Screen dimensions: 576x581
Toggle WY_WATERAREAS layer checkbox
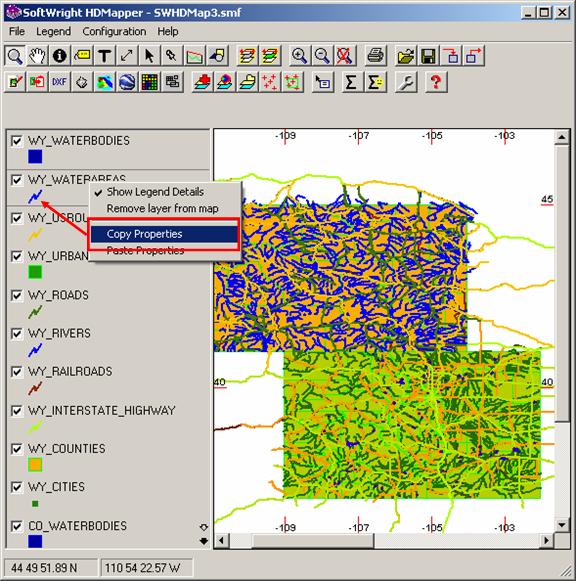tap(17, 180)
